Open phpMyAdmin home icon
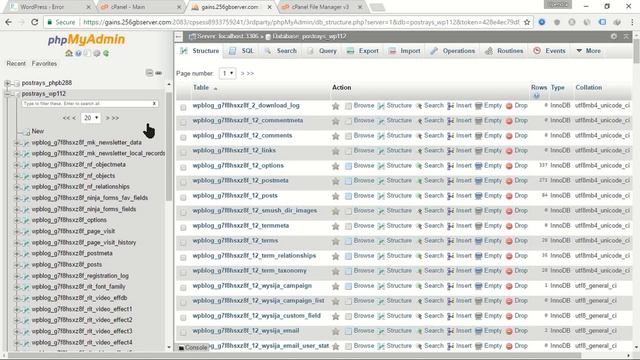Screen dimensions: 640x360 (69, 53)
